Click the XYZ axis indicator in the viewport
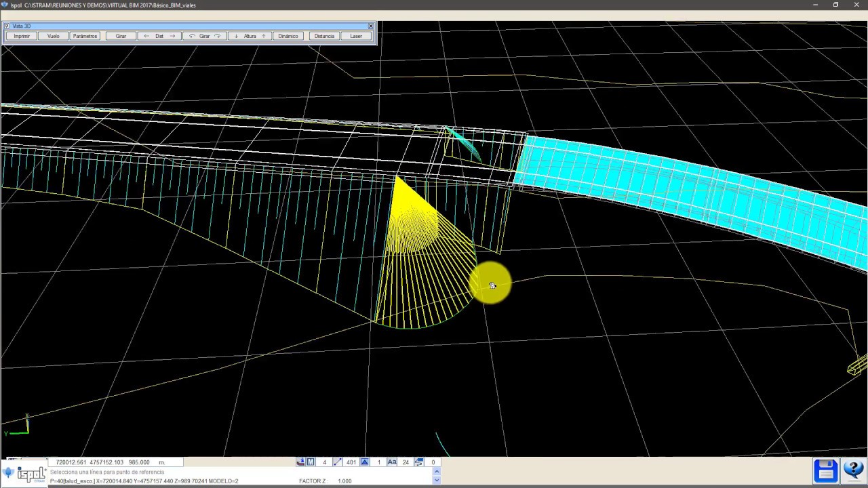Image resolution: width=868 pixels, height=488 pixels. tap(17, 426)
